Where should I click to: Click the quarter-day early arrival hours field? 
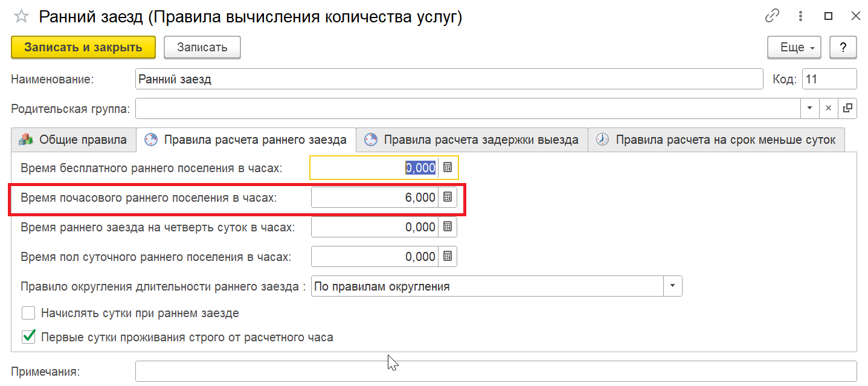click(x=375, y=227)
